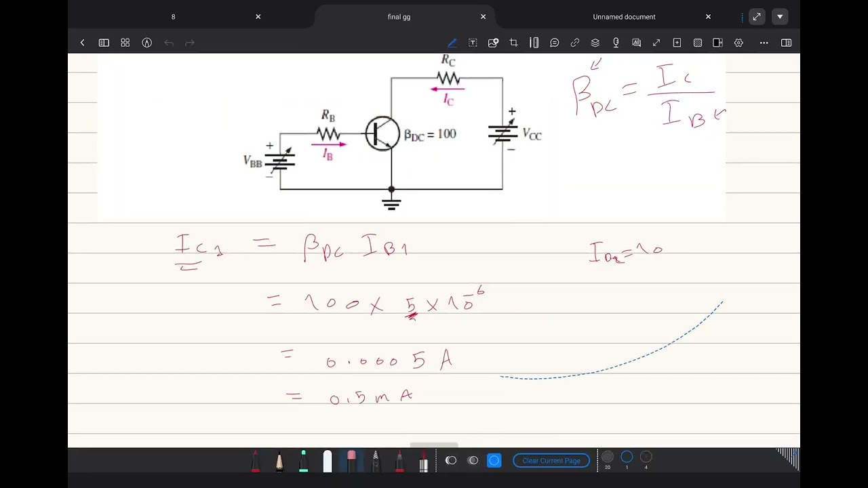The width and height of the screenshot is (868, 488).
Task: Select the wooden pencil tool
Action: click(x=279, y=462)
